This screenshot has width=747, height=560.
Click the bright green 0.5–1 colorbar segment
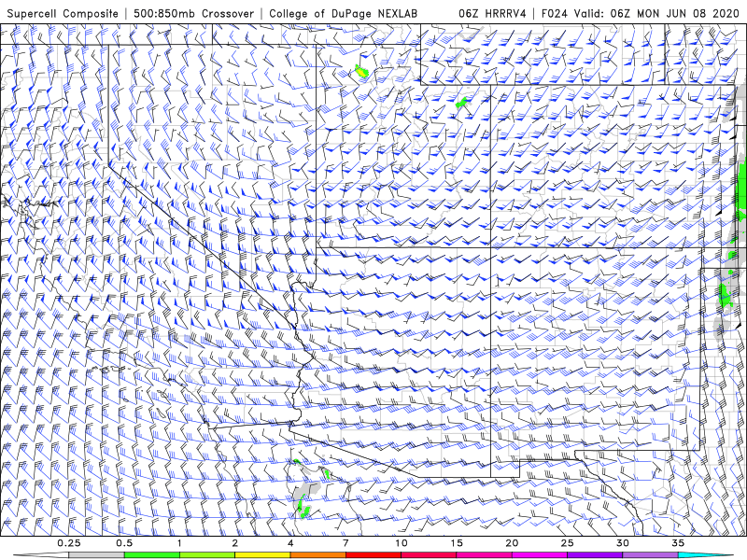pos(152,555)
